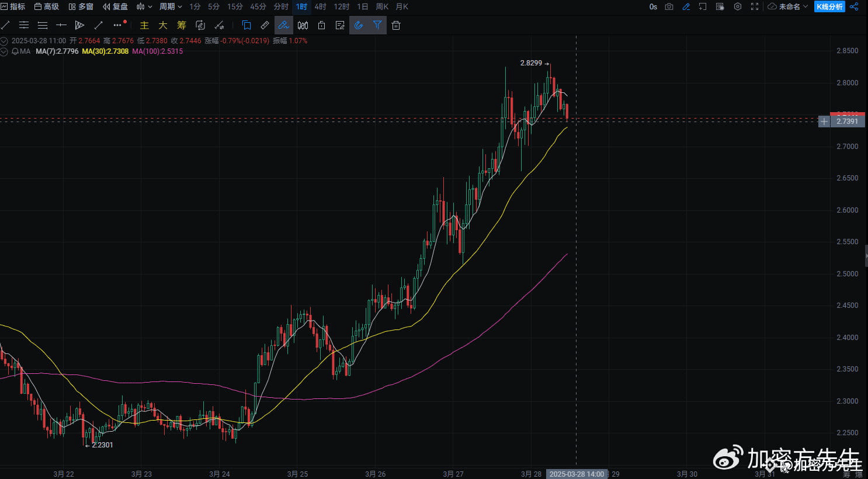
Task: Open the 未命名 layout dropdown
Action: click(788, 6)
